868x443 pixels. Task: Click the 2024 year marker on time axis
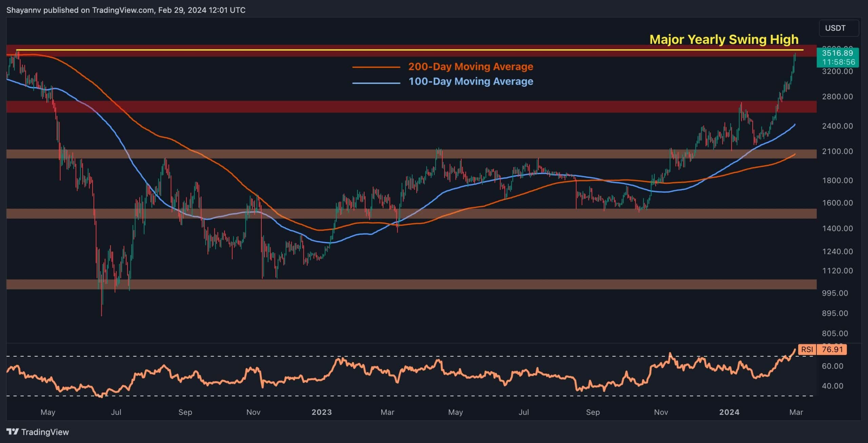pyautogui.click(x=729, y=412)
